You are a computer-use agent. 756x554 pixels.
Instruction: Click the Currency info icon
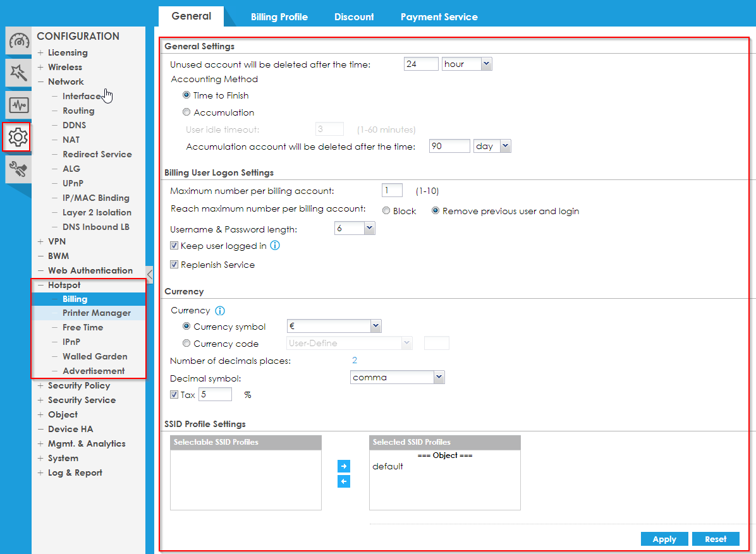pyautogui.click(x=220, y=311)
